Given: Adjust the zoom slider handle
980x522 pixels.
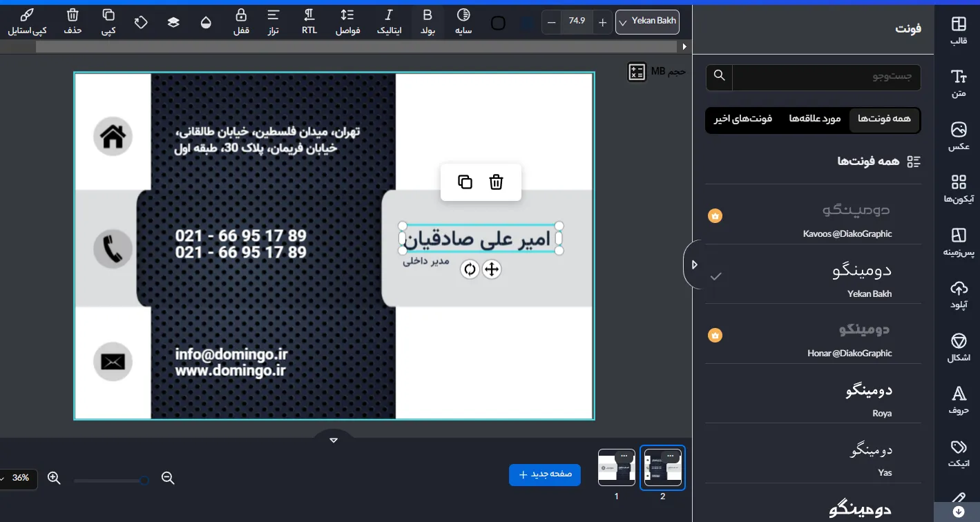Looking at the screenshot, I should click(144, 480).
